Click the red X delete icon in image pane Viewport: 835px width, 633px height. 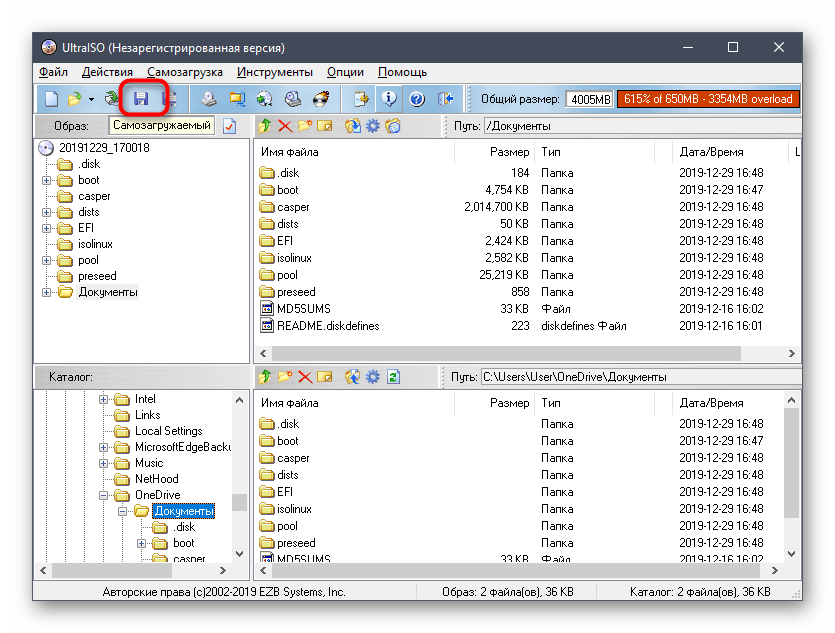(285, 126)
